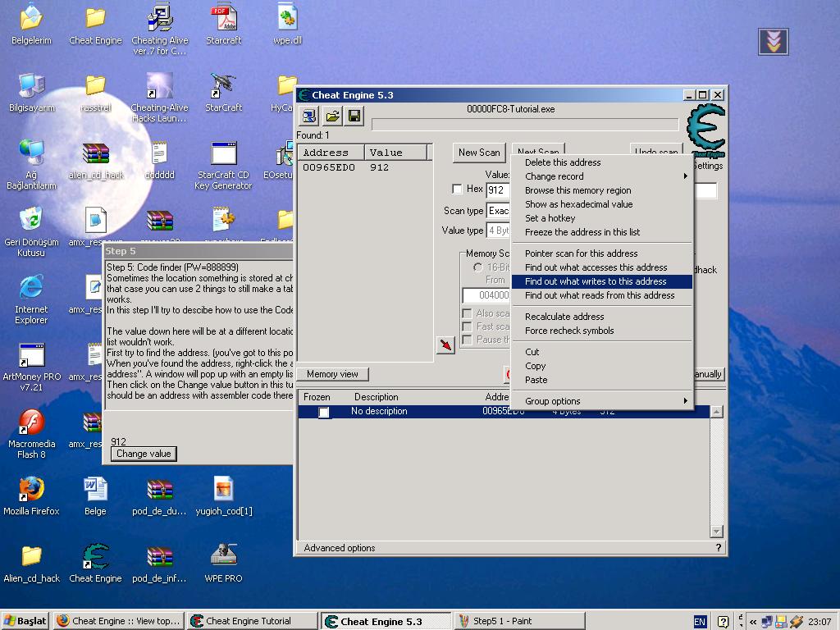
Task: Click the question mark help in Cheat Engine
Action: point(718,547)
